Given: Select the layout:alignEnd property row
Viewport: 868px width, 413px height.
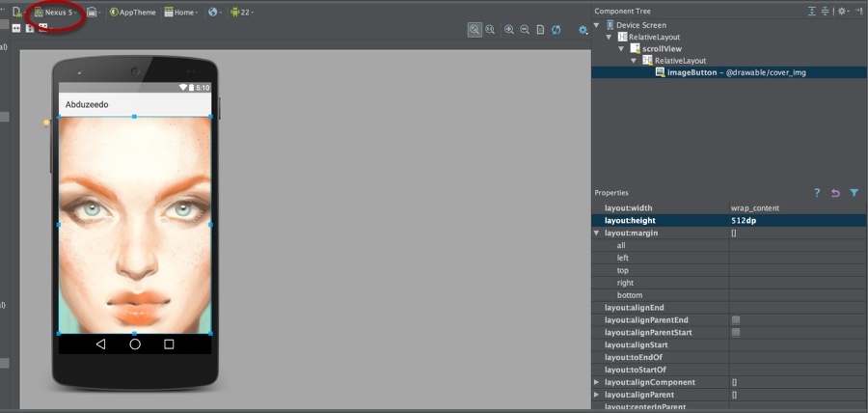Looking at the screenshot, I should tap(729, 307).
